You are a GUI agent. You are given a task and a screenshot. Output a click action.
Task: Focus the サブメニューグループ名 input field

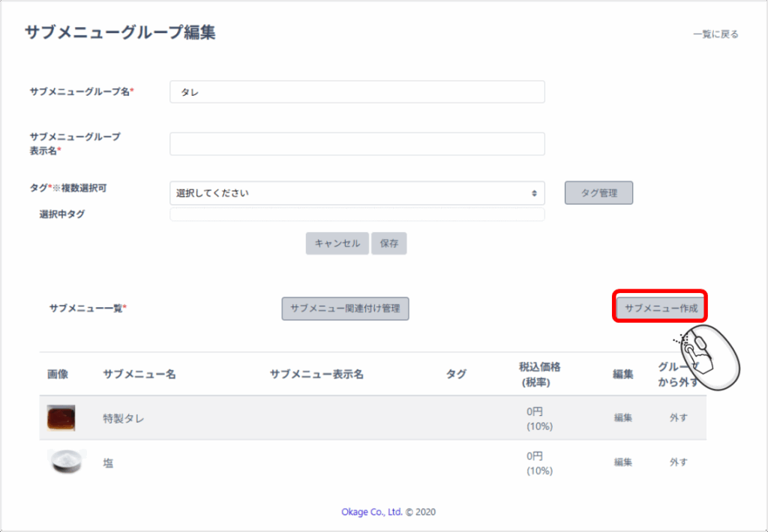click(356, 92)
